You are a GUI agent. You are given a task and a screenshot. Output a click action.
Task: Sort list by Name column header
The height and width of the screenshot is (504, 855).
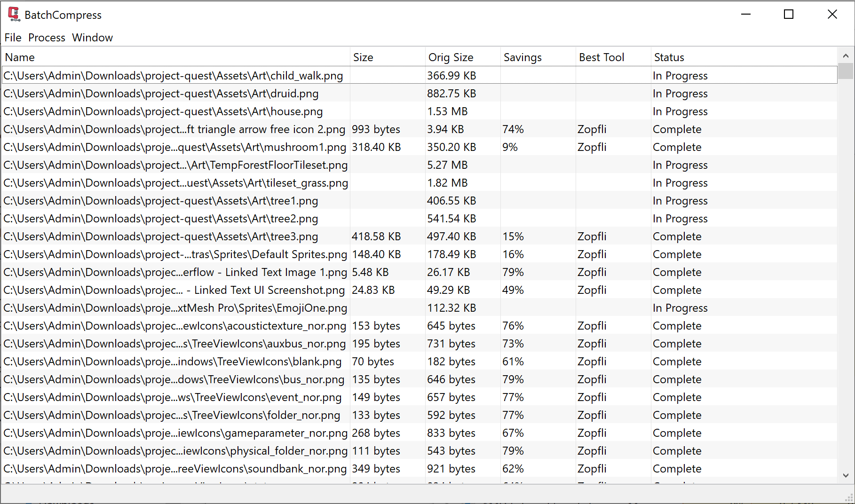[20, 57]
